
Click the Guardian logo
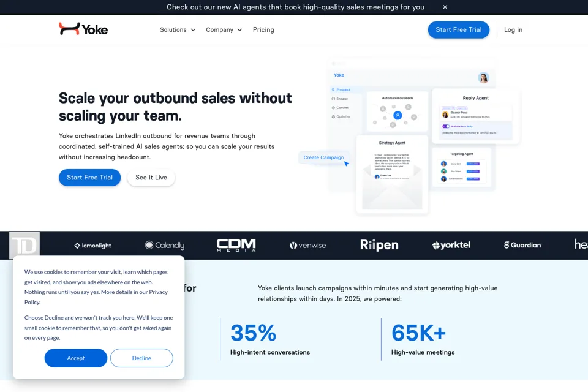pyautogui.click(x=522, y=246)
